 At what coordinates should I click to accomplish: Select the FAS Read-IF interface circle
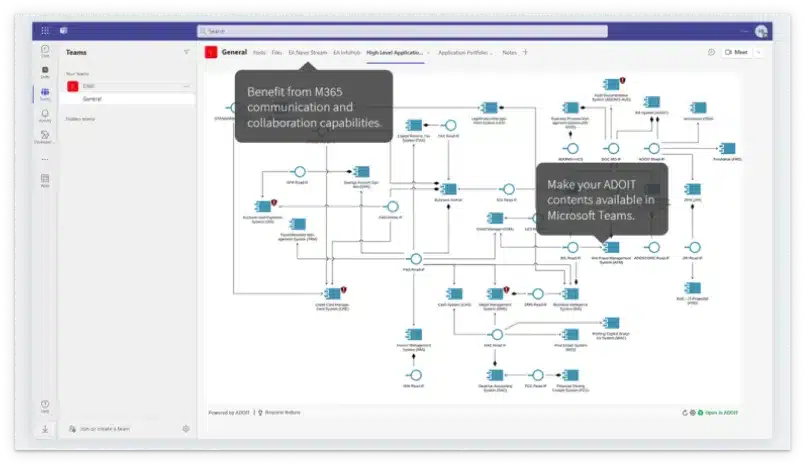[x=415, y=259]
